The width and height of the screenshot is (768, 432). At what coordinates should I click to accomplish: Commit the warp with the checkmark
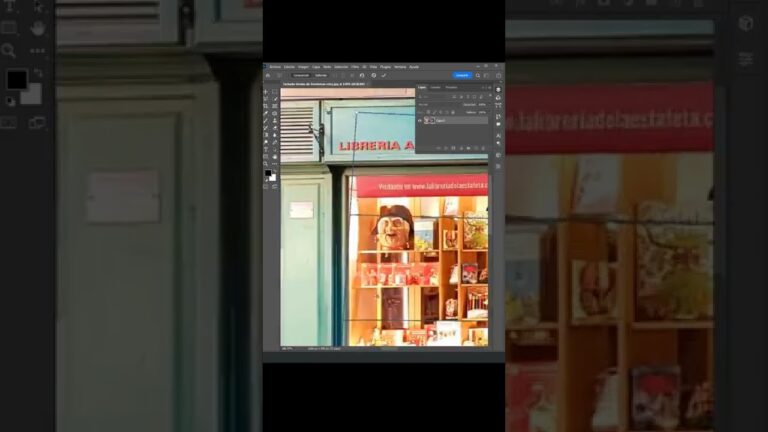pos(384,75)
